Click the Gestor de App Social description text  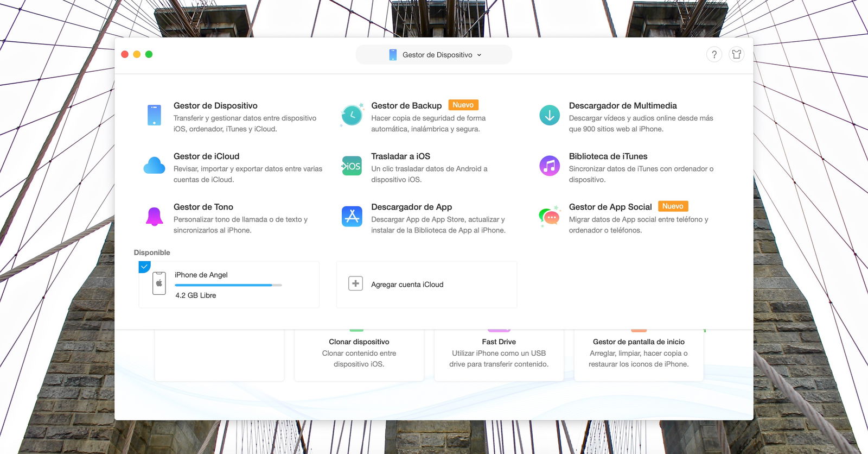click(x=639, y=225)
